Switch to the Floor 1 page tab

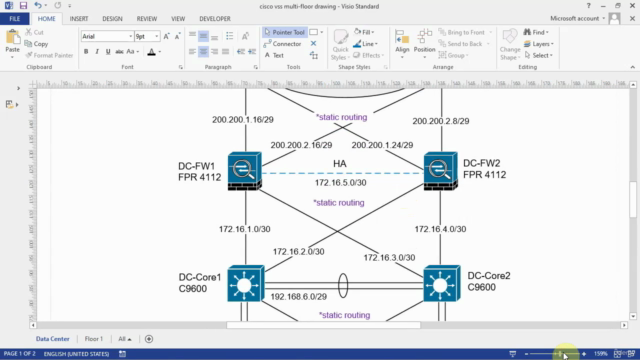tap(93, 339)
